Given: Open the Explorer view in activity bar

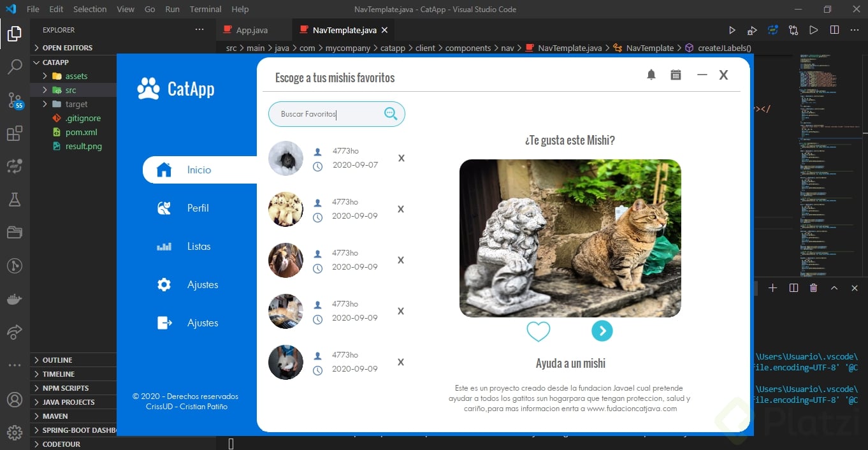Looking at the screenshot, I should point(15,34).
